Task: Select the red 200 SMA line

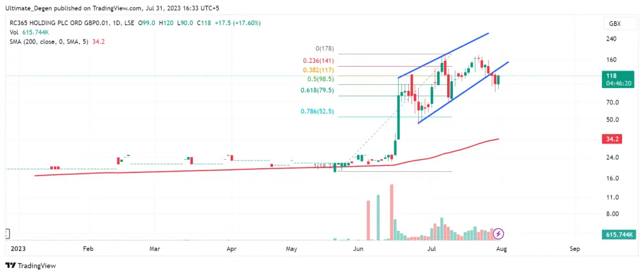Action: click(x=267, y=169)
